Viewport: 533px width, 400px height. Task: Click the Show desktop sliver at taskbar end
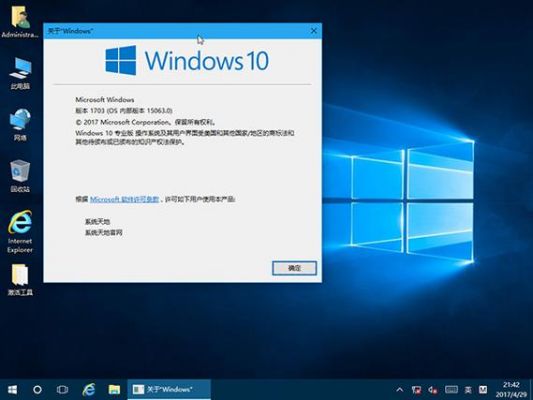531,389
